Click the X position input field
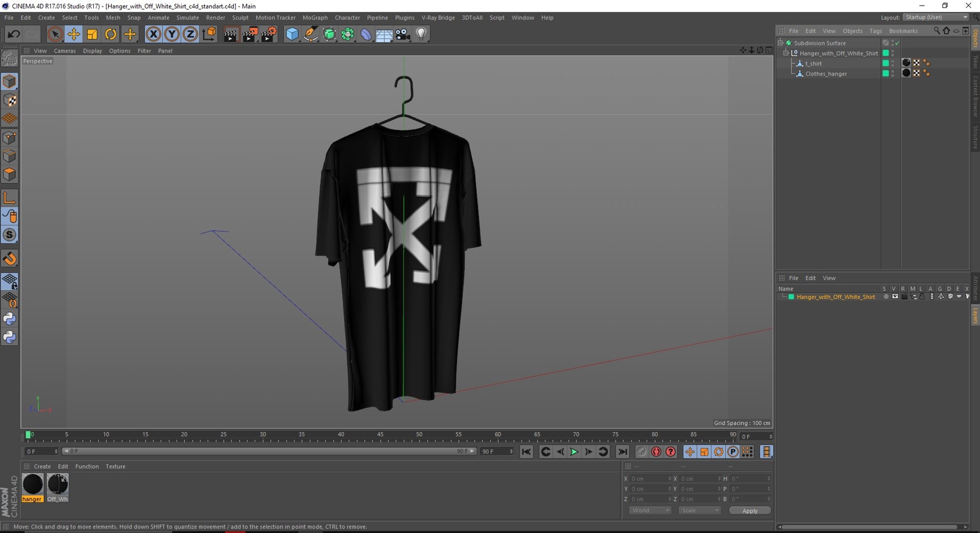The width and height of the screenshot is (980, 533). pos(651,479)
